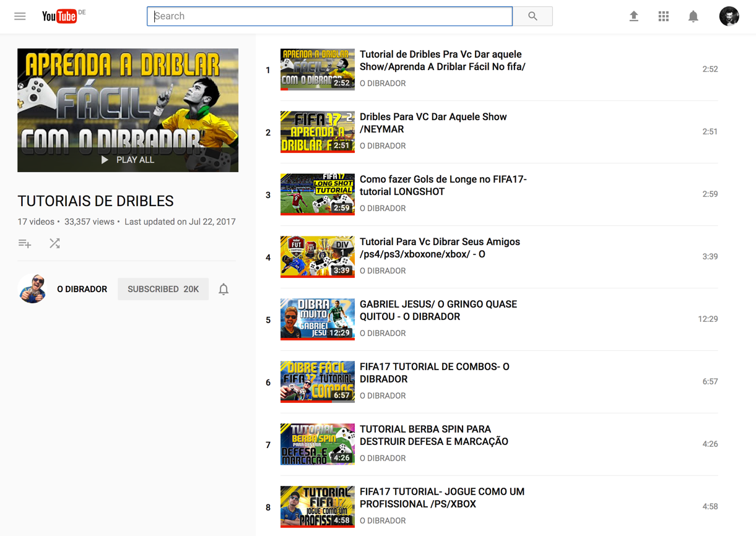Screen dimensions: 756x536
Task: Open Berba Spin tutorial thumbnail
Action: [317, 444]
